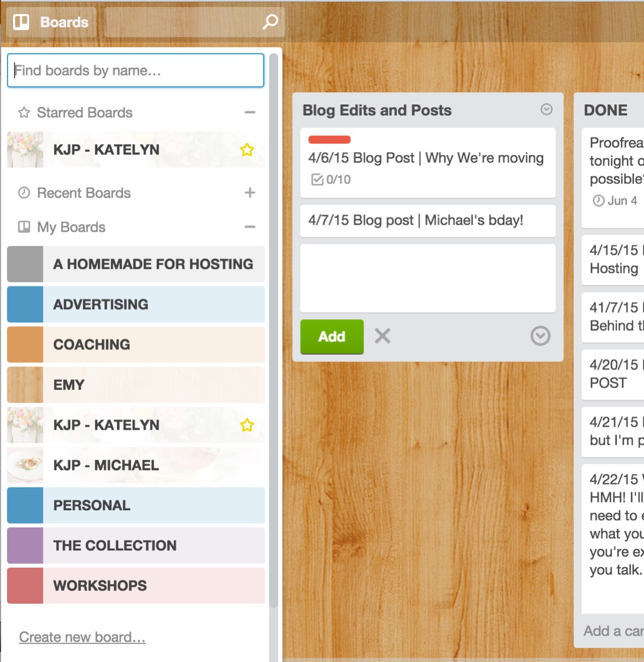Open the ADVERTISING board
Viewport: 644px width, 662px height.
pyautogui.click(x=136, y=304)
